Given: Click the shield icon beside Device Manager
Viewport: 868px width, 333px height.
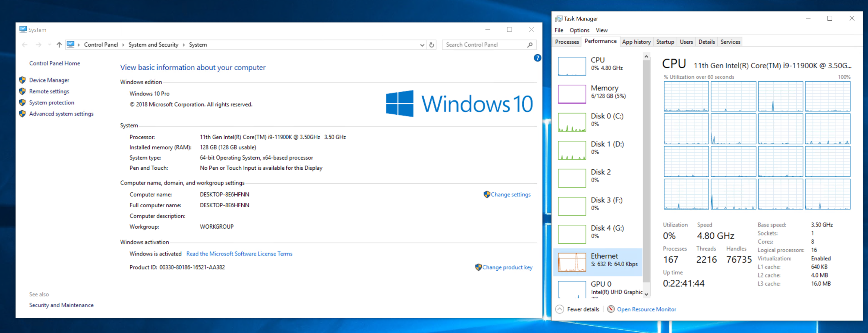Looking at the screenshot, I should pyautogui.click(x=22, y=80).
